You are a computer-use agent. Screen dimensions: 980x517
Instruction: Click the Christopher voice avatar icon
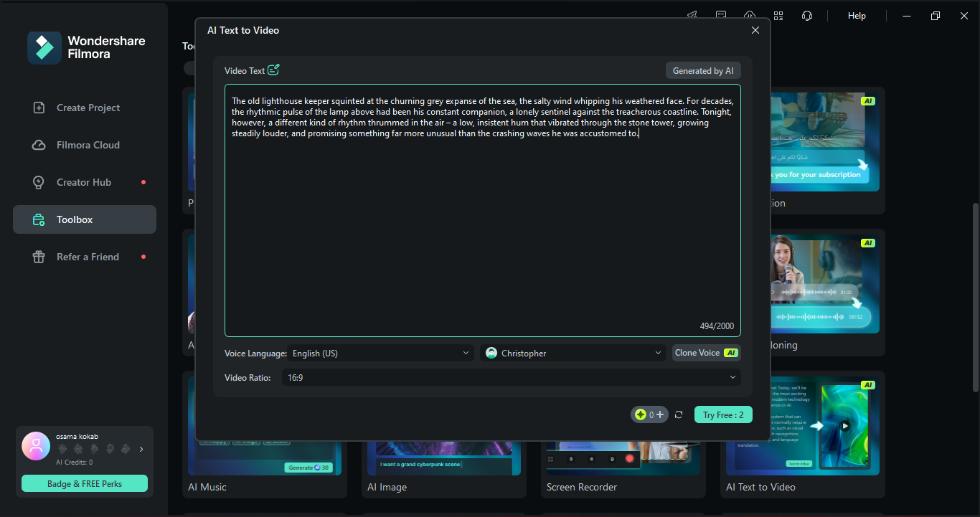491,353
